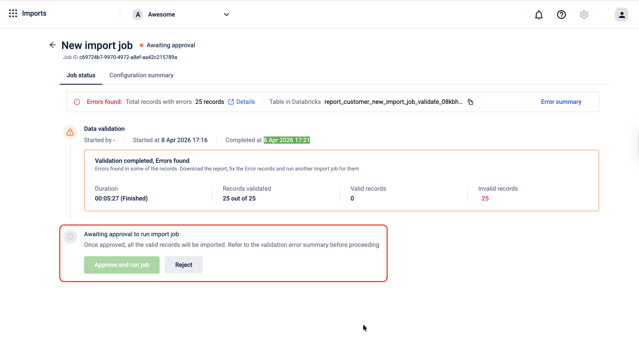639x364 pixels.
Task: Reject the import job
Action: click(184, 265)
